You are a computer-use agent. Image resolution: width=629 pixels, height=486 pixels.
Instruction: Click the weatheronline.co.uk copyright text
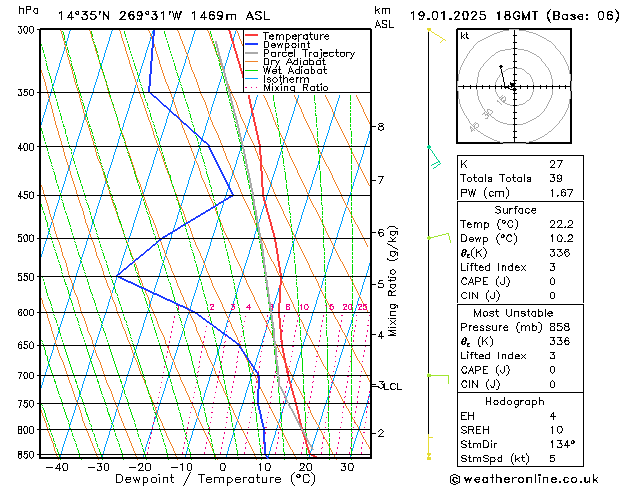[524, 479]
